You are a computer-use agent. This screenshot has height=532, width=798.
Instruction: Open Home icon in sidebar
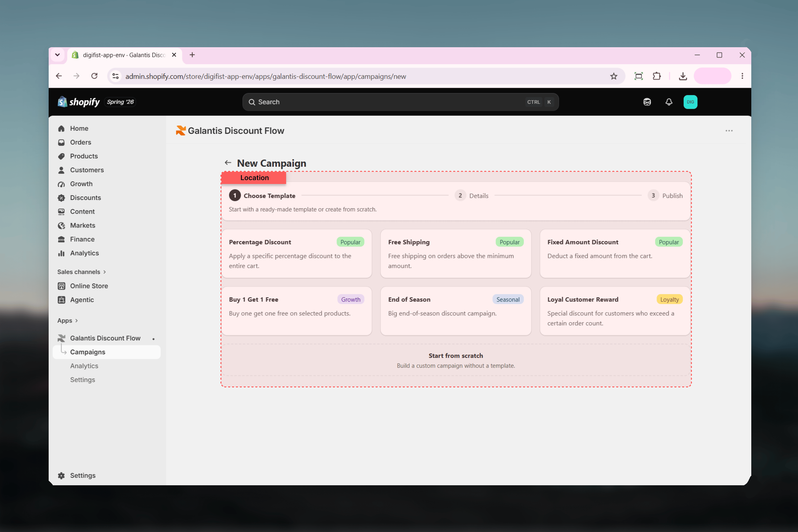pos(61,128)
